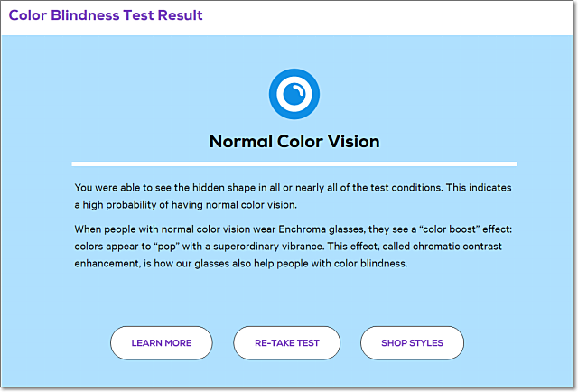Viewport: 578px width, 392px height.
Task: Go to Shop Styles
Action: pyautogui.click(x=412, y=343)
